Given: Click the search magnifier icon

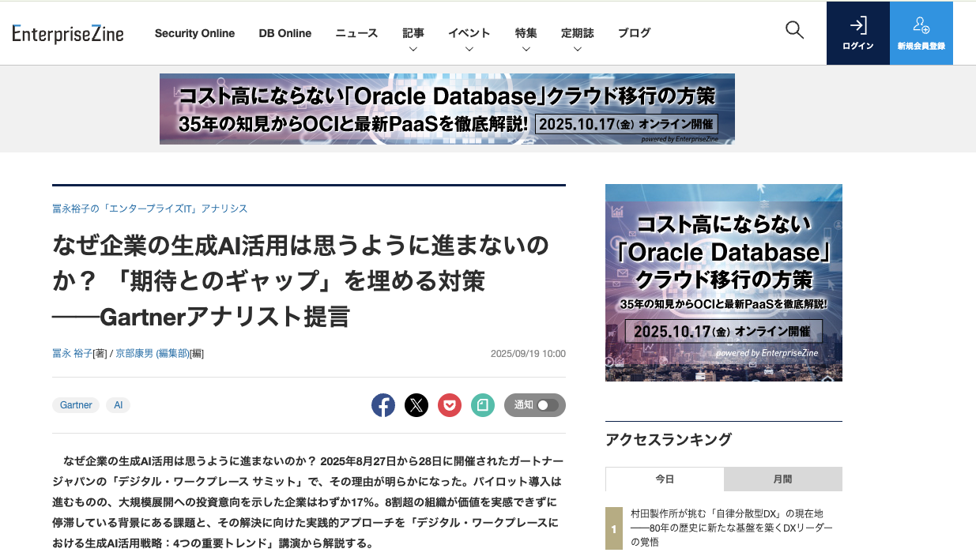Looking at the screenshot, I should click(794, 31).
